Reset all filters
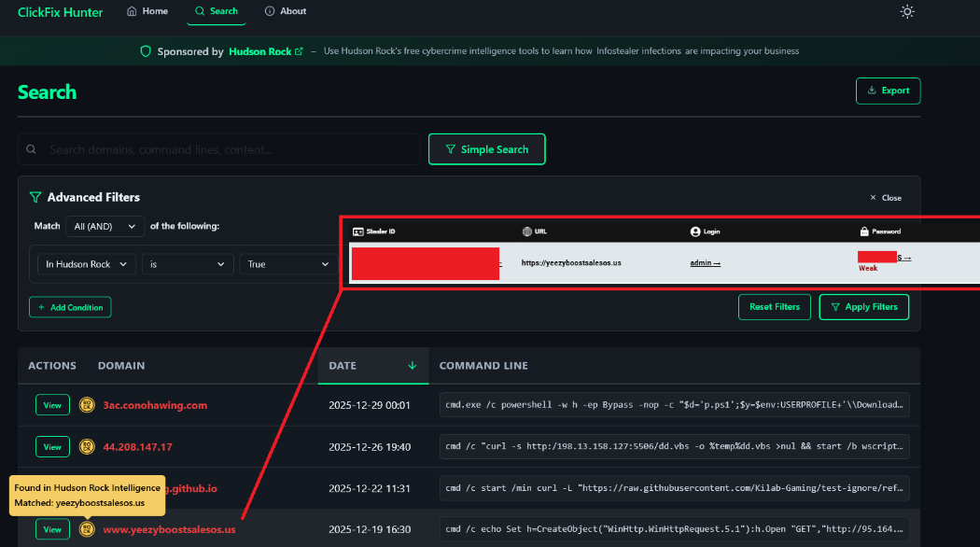Screen dimensions: 980x547 point(775,307)
